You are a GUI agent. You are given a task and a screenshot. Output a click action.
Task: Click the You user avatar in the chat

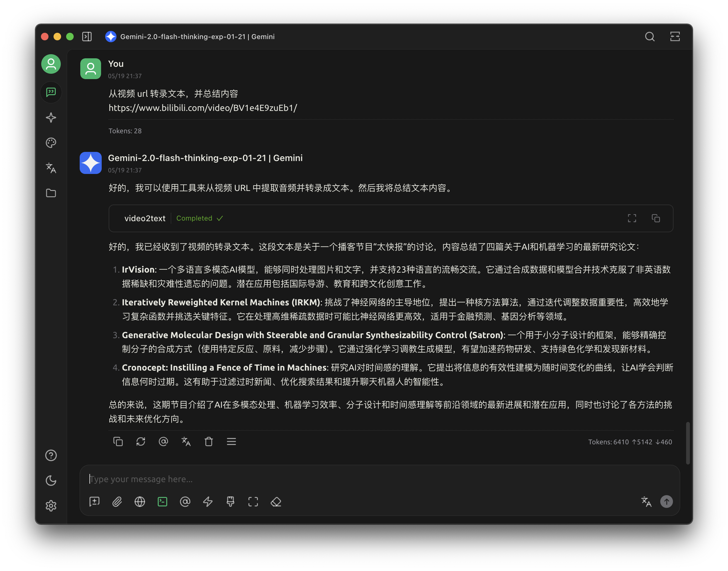91,68
